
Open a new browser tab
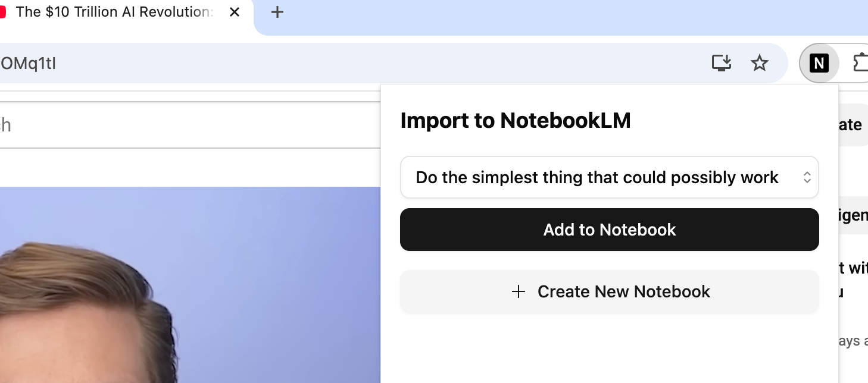click(x=277, y=12)
